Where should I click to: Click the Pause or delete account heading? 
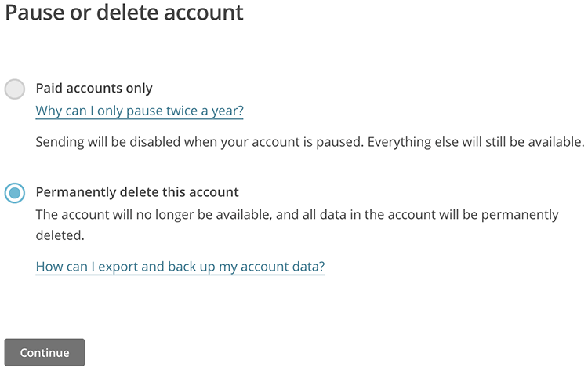125,13
